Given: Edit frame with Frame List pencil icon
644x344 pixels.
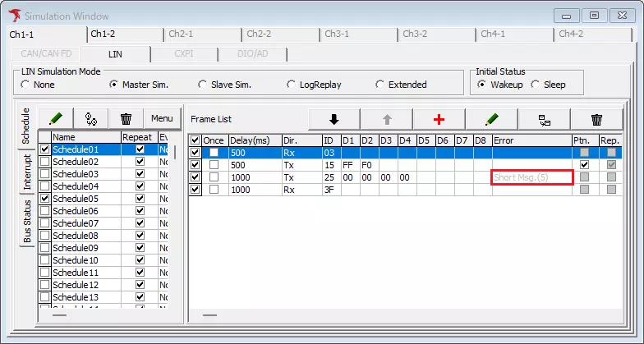Looking at the screenshot, I should coord(491,120).
